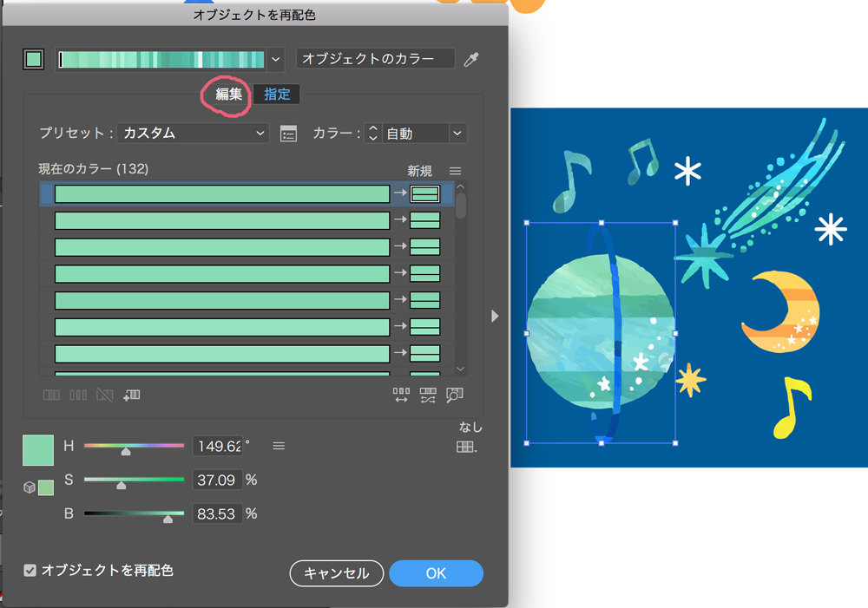
Task: Click the カラー count stepper arrows
Action: click(373, 134)
